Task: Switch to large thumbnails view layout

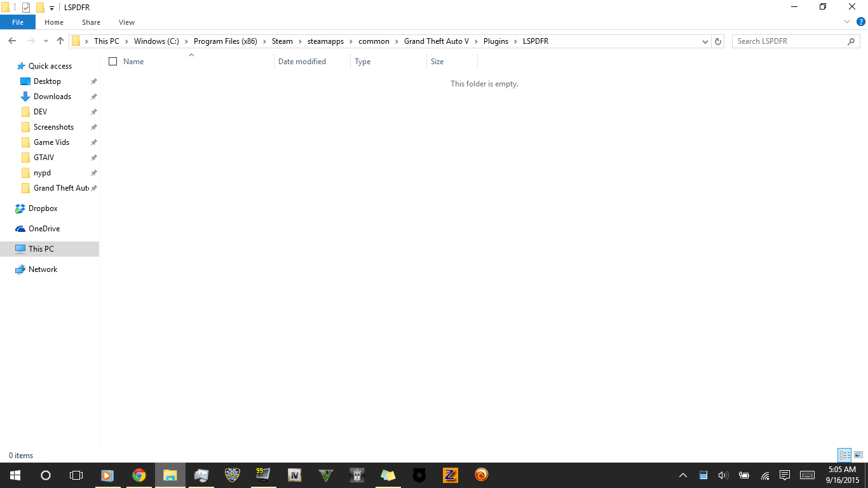Action: point(858,455)
